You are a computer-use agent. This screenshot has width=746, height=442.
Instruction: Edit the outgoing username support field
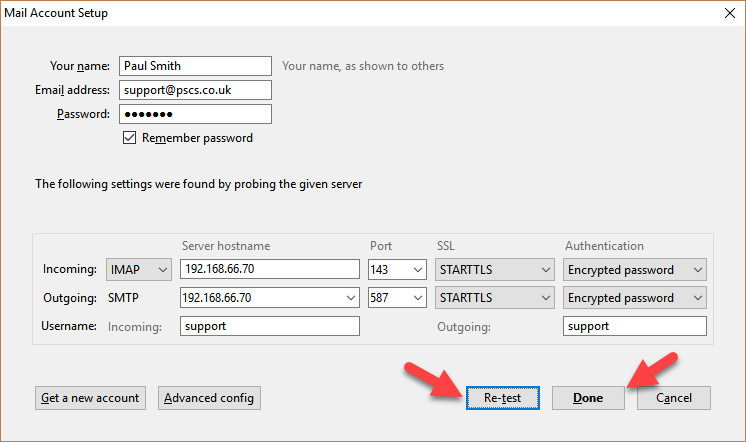pyautogui.click(x=635, y=326)
